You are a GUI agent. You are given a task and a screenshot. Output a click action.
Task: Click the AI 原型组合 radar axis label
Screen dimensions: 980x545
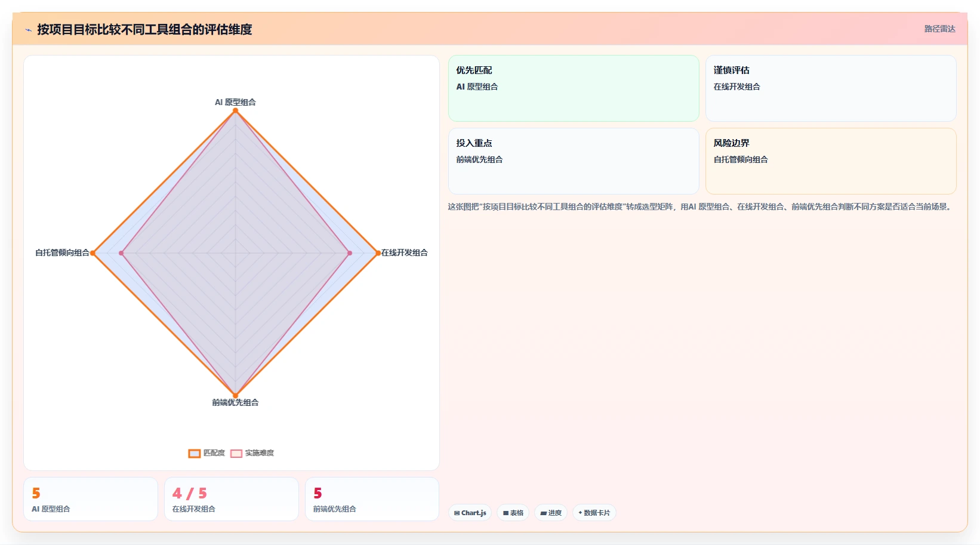coord(235,102)
